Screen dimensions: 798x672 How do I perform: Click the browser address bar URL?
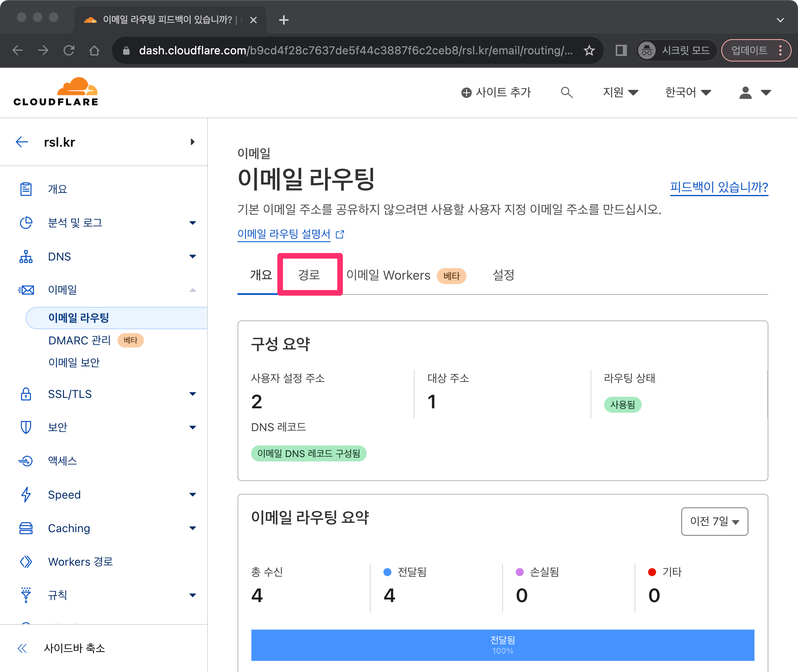pos(356,50)
